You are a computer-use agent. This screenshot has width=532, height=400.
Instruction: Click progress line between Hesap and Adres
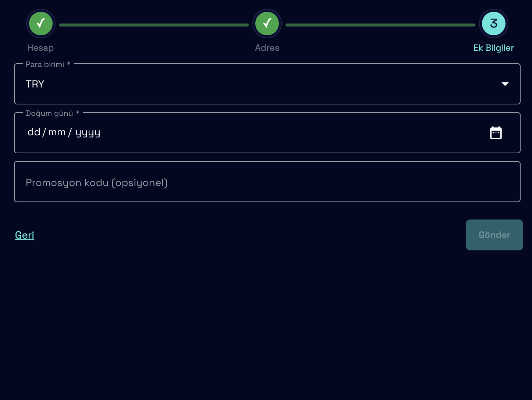click(154, 25)
